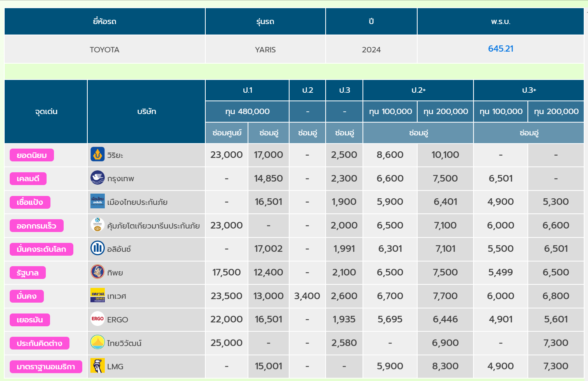Click the ซ่อมศูนย์ header cell
The width and height of the screenshot is (588, 381).
227,133
